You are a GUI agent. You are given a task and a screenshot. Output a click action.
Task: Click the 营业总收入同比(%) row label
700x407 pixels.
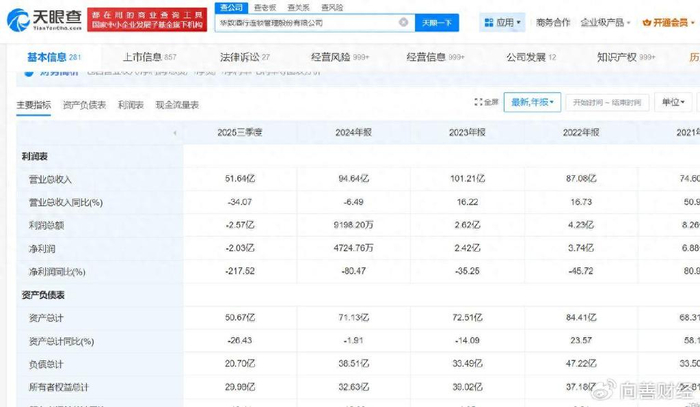pyautogui.click(x=66, y=203)
